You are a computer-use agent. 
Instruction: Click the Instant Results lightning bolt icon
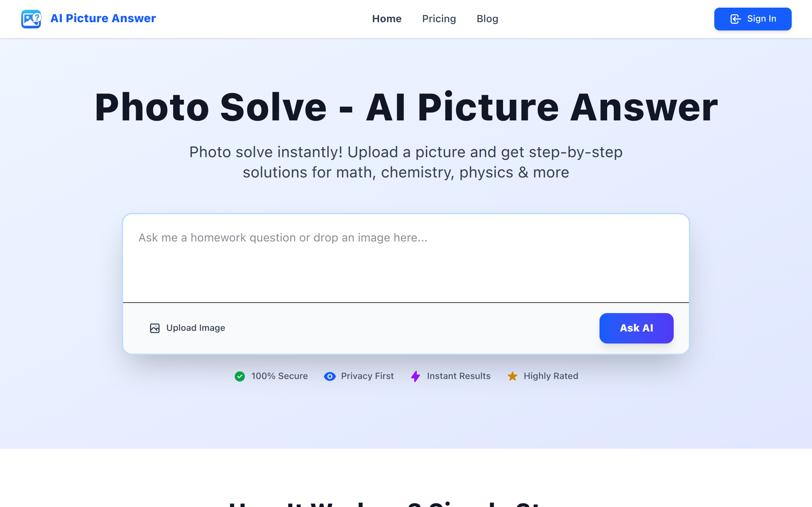[x=416, y=376]
